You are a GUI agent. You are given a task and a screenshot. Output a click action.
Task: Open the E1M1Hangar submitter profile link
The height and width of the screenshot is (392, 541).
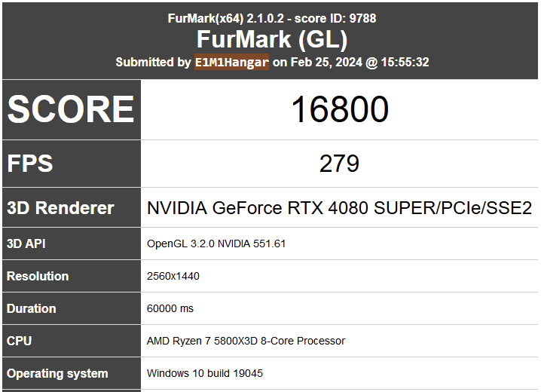pyautogui.click(x=231, y=62)
